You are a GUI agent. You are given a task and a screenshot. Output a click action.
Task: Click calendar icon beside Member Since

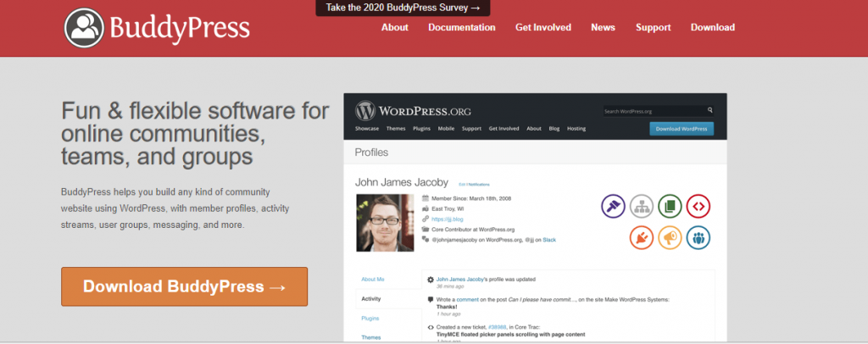click(x=426, y=198)
